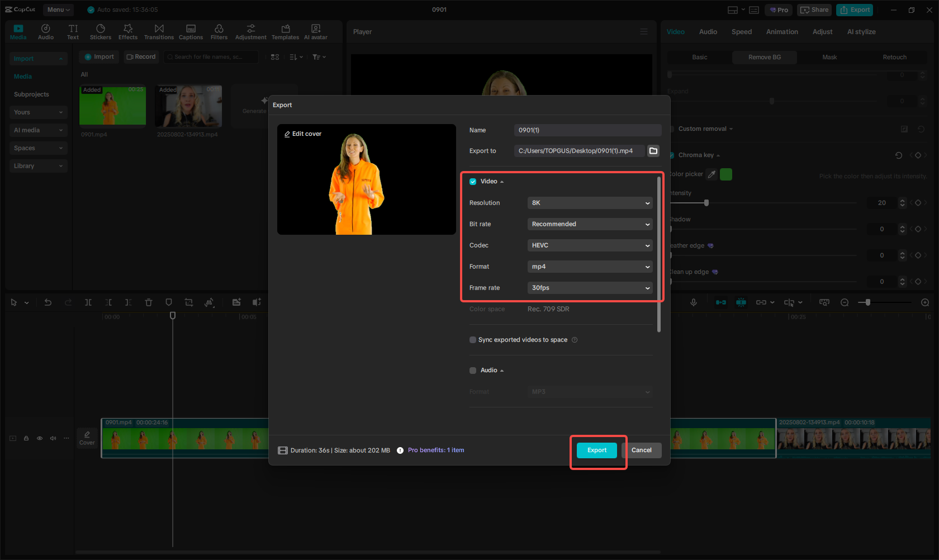Open the Effects panel
Screen dimensions: 939x560
click(128, 31)
